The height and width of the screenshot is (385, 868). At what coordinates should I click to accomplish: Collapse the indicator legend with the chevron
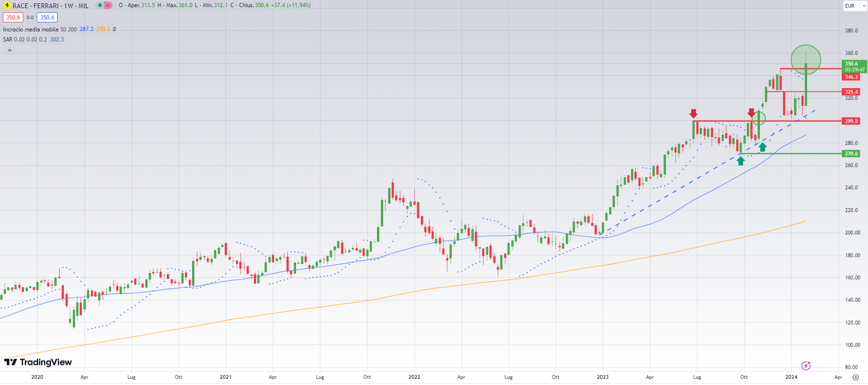tap(10, 50)
